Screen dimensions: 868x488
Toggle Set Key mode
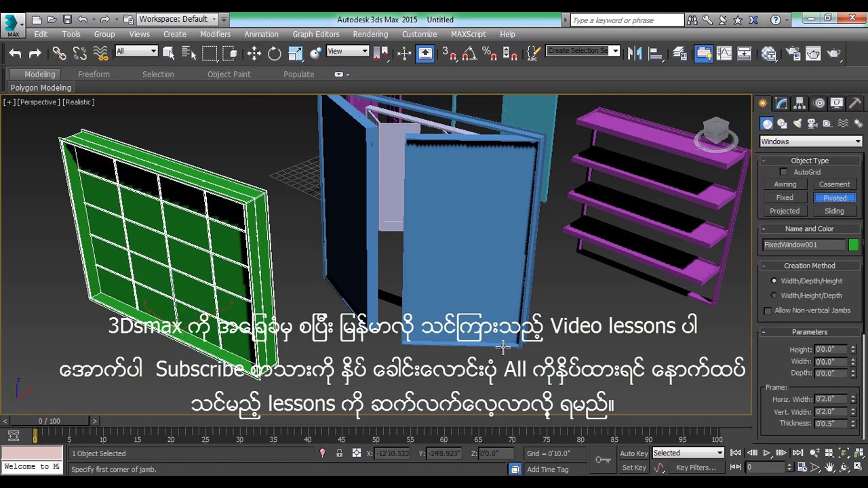point(634,468)
